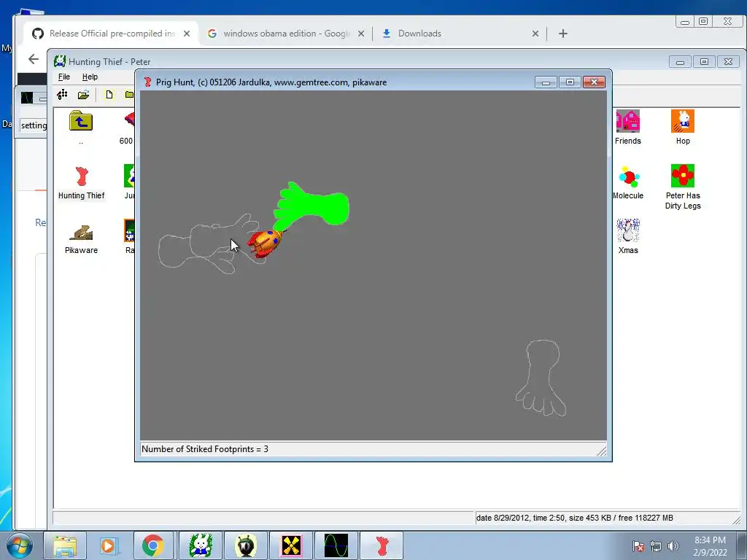Open the Peter rabbit taskbar icon
This screenshot has width=747, height=560.
point(200,545)
